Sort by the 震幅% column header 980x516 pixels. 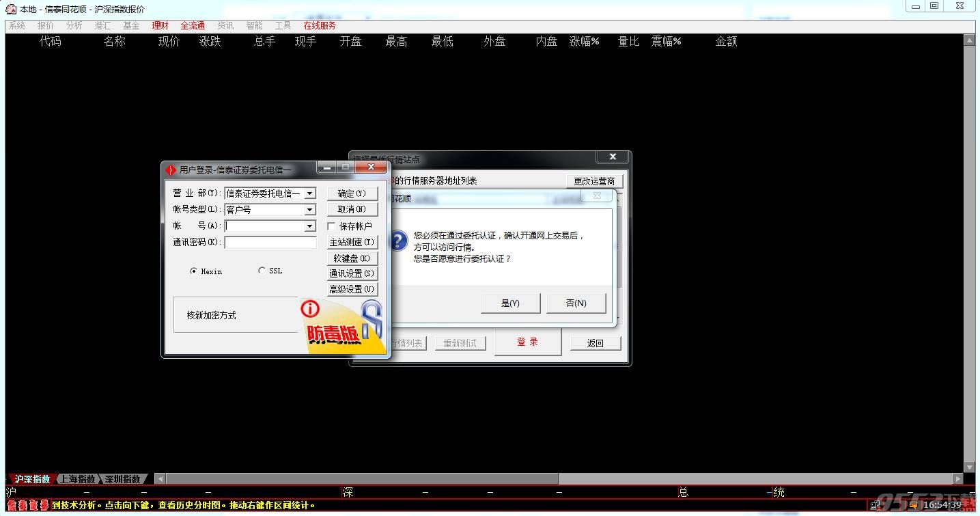pos(666,42)
